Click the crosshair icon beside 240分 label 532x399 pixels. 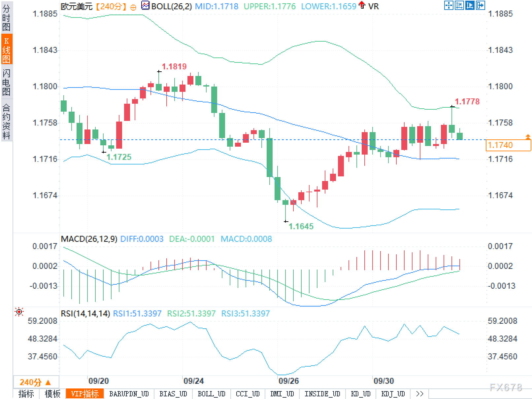133,7
